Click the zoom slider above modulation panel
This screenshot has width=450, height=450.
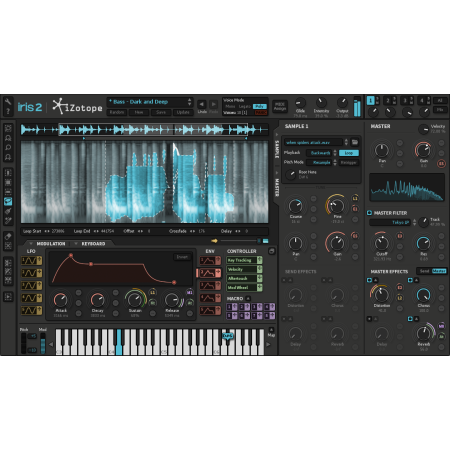pyautogui.click(x=240, y=241)
